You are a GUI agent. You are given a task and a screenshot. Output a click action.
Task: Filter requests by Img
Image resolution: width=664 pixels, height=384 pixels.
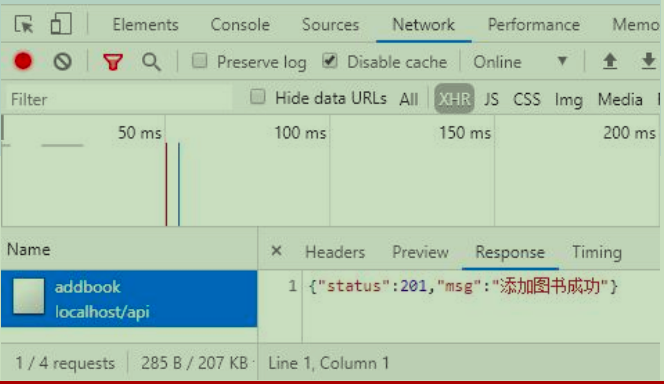coord(568,100)
